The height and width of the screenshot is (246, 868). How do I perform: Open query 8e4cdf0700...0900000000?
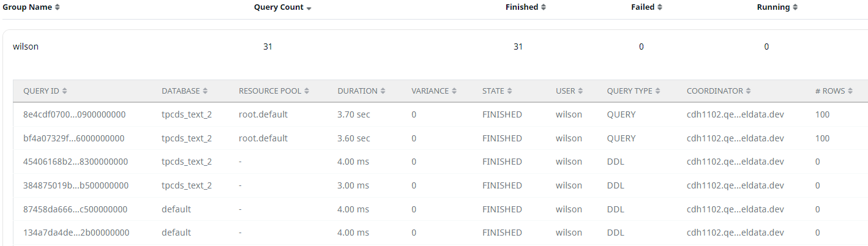coord(74,114)
